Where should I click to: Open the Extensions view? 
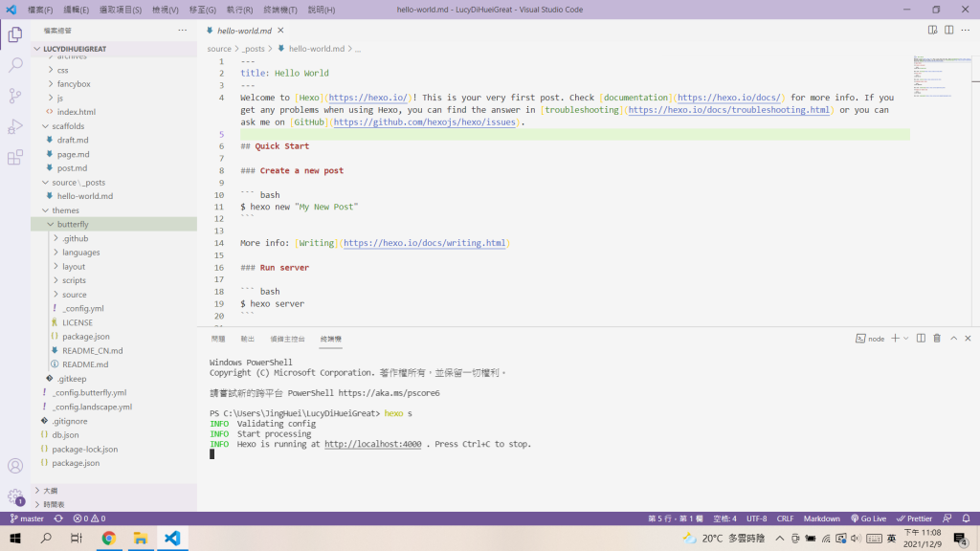pos(15,157)
